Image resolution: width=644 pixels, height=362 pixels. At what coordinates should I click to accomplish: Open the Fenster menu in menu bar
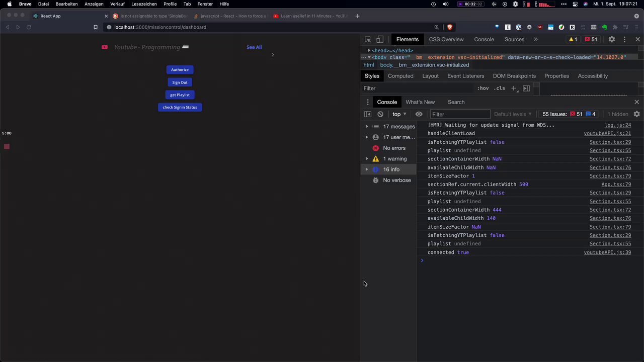click(205, 4)
